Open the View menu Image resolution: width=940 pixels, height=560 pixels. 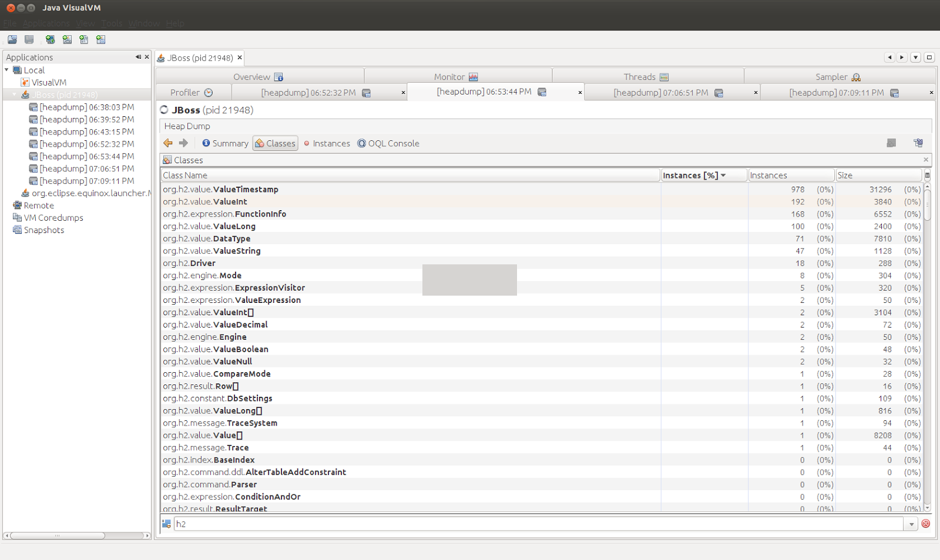[85, 23]
